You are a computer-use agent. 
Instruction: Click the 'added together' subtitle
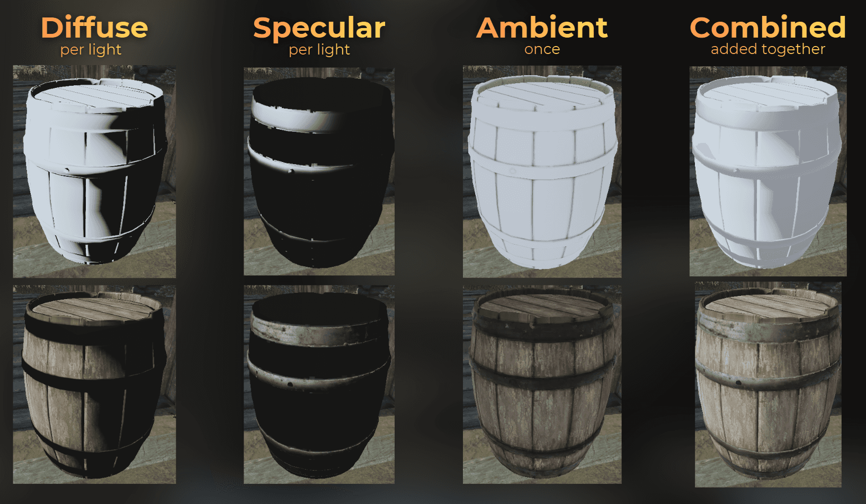pyautogui.click(x=768, y=49)
